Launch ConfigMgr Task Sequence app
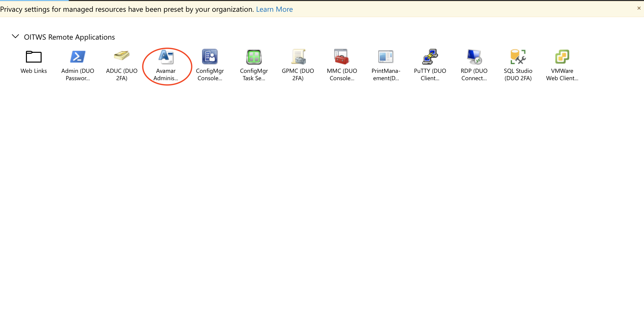Screen dimensions: 644x329 (x=254, y=57)
